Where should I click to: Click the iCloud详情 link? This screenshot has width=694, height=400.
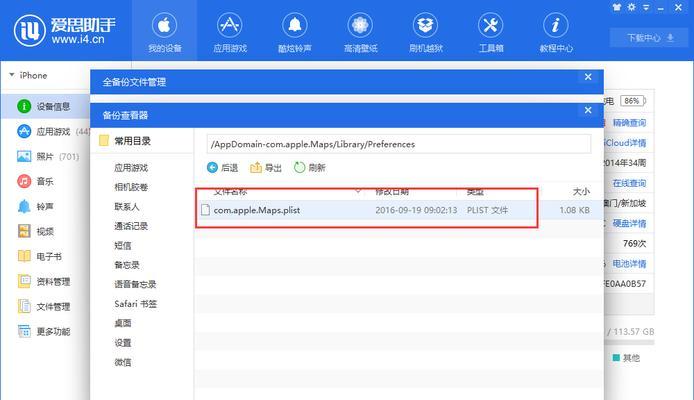pos(625,143)
